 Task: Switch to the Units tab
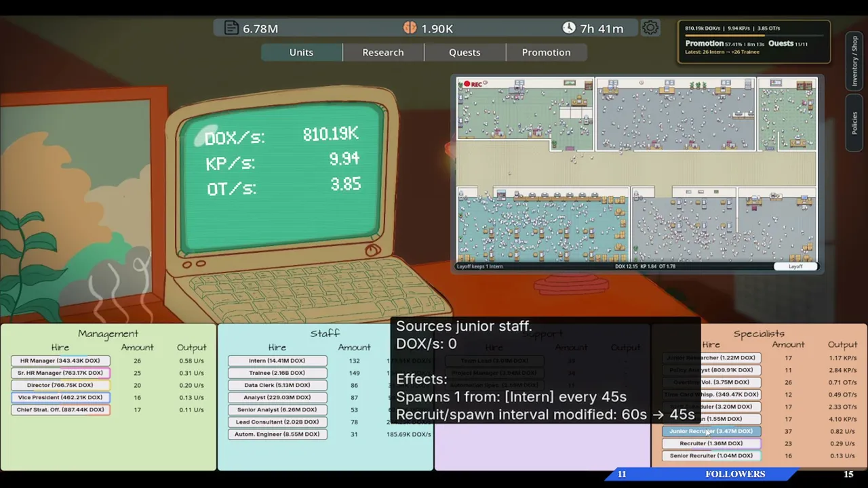pos(301,52)
